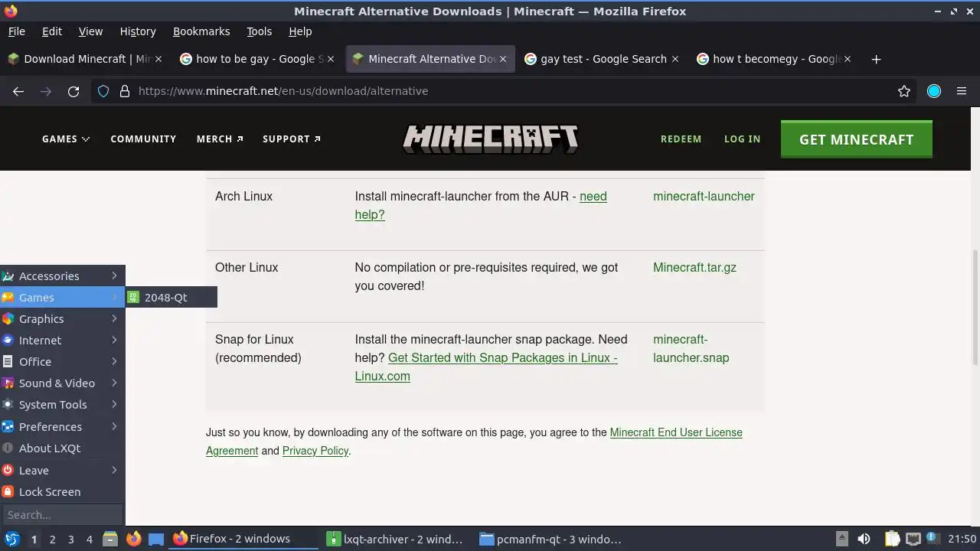The height and width of the screenshot is (551, 980).
Task: Click the blue notification tray icon
Action: click(933, 540)
